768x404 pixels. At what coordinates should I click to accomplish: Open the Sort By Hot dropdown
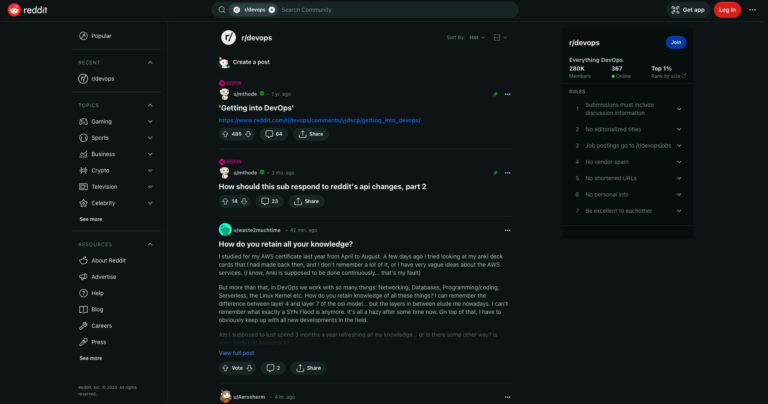pyautogui.click(x=477, y=38)
